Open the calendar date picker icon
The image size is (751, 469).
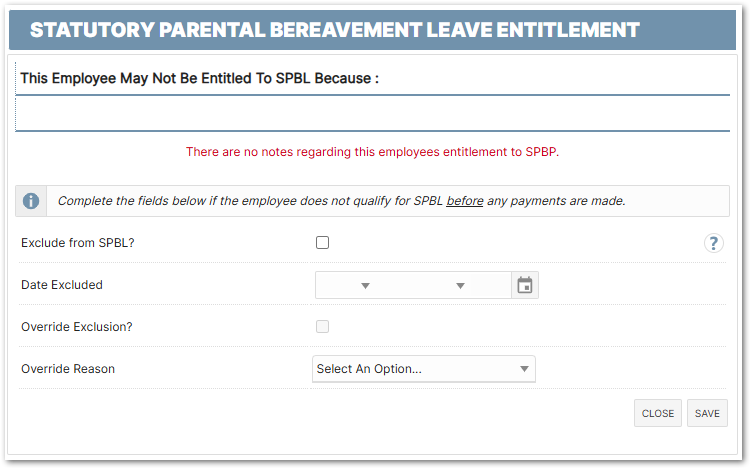point(525,286)
